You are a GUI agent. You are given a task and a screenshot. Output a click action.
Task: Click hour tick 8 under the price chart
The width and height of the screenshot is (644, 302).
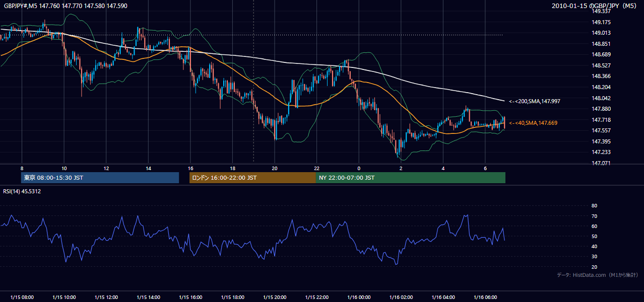click(22, 168)
